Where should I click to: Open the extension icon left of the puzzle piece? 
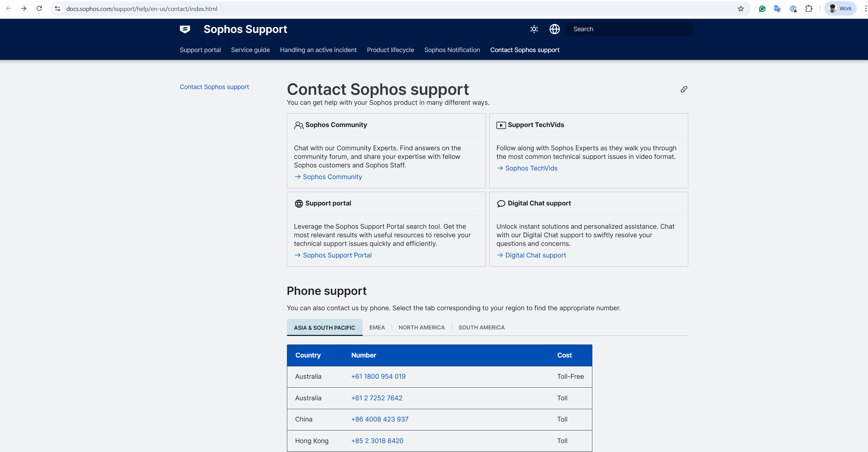coord(793,9)
